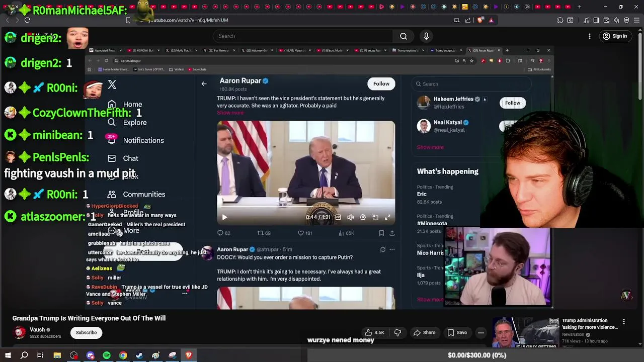Open Vaush channel name link
Image resolution: width=644 pixels, height=362 pixels.
37,330
